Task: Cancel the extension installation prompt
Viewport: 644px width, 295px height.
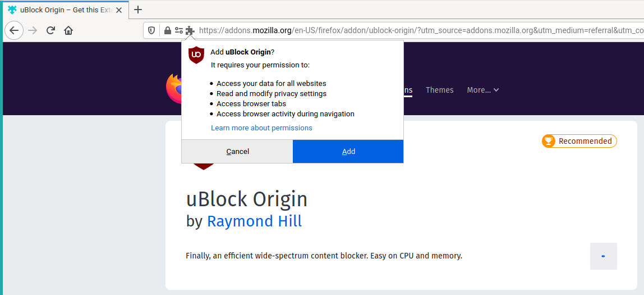Action: [x=237, y=152]
